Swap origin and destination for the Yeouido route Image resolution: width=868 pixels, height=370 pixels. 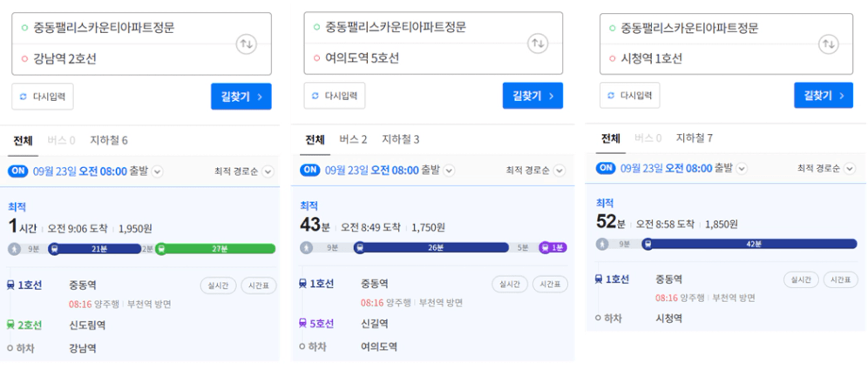click(538, 44)
